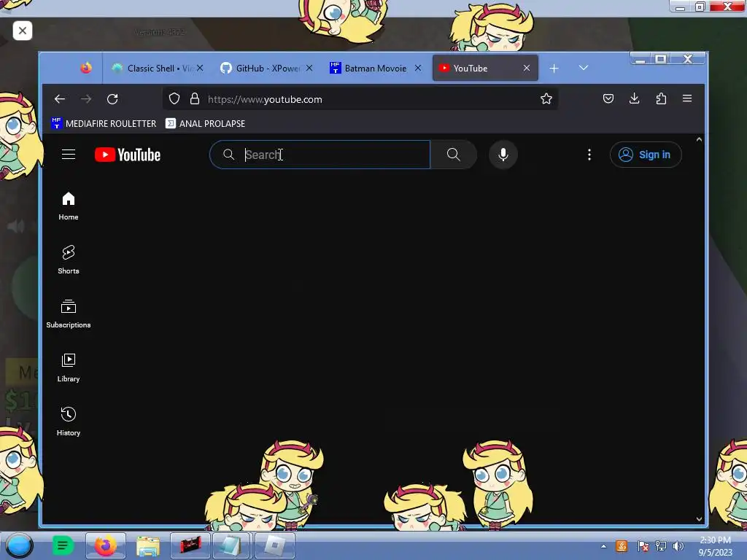Open Shorts in YouTube sidebar

coord(68,260)
